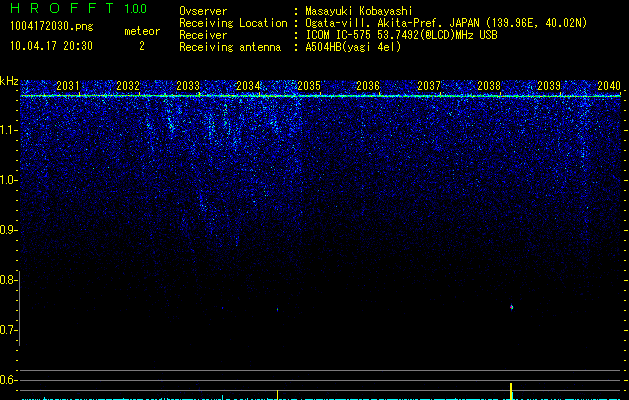Click time marker 2032
Image resolution: width=629 pixels, height=400 pixels.
pyautogui.click(x=128, y=86)
